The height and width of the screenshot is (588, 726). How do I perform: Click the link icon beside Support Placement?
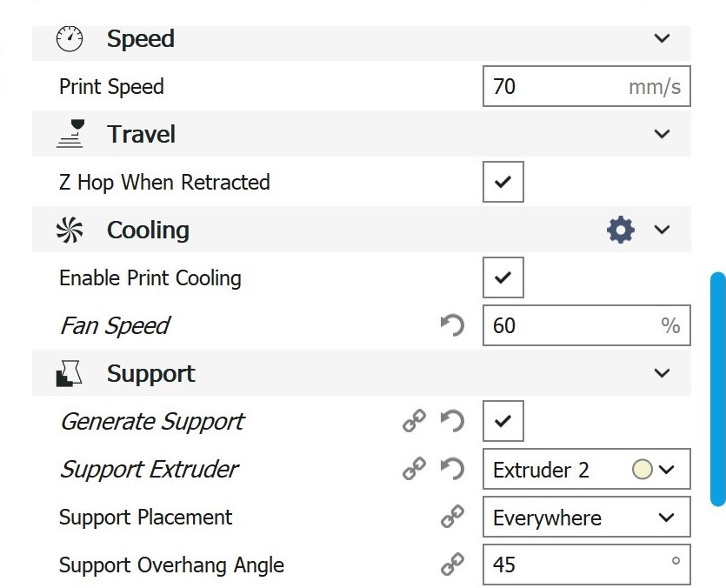(x=452, y=518)
